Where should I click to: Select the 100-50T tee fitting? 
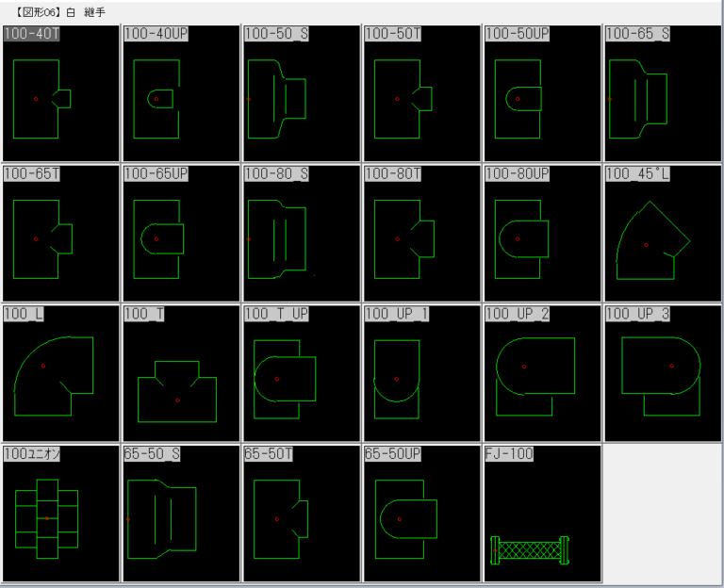422,93
